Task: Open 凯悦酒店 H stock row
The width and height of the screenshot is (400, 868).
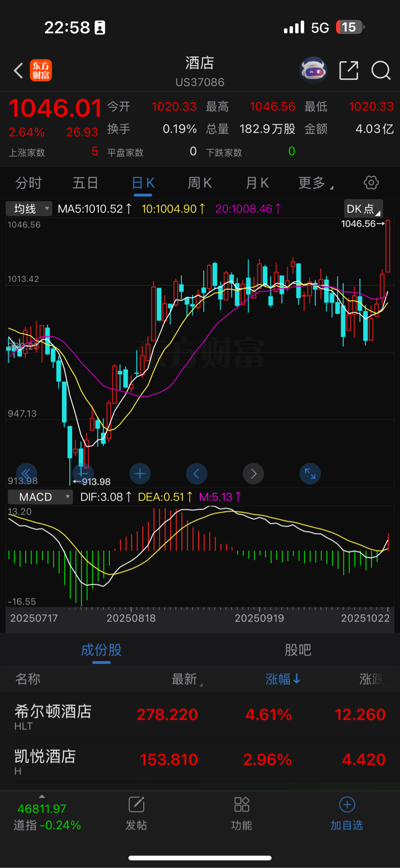Action: click(x=200, y=761)
